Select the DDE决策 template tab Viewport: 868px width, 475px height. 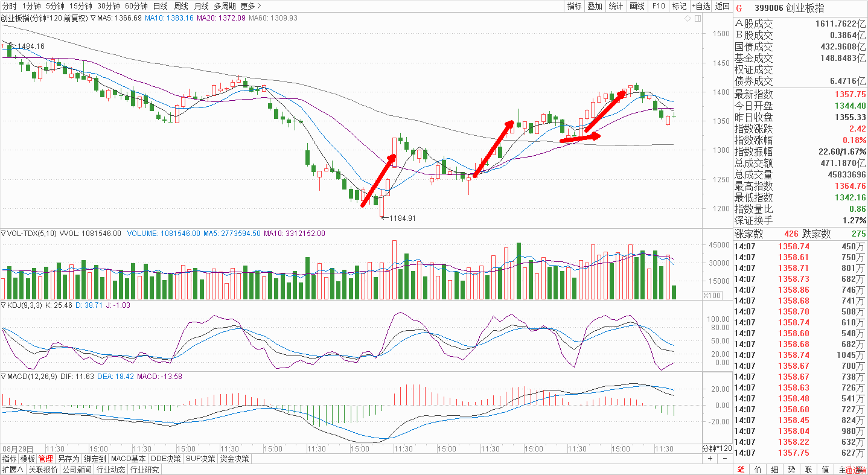166,459
